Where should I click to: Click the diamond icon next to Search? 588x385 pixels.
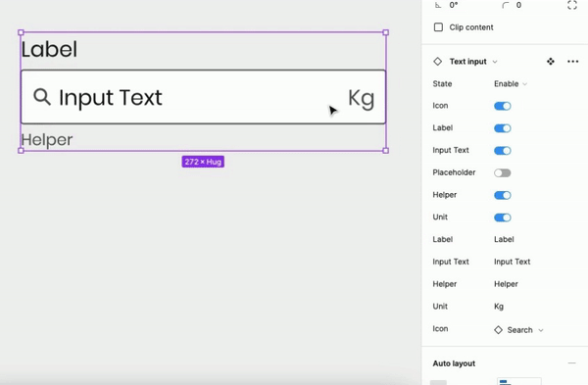pyautogui.click(x=498, y=330)
